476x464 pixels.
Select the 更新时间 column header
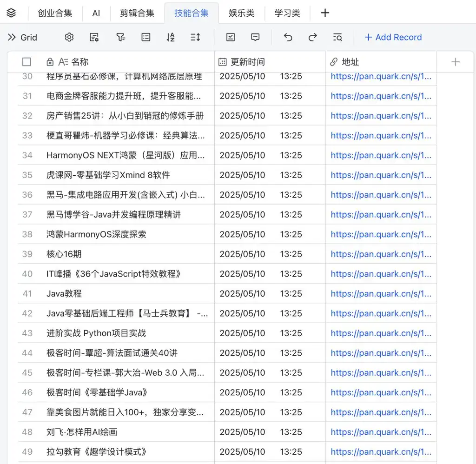(x=270, y=62)
